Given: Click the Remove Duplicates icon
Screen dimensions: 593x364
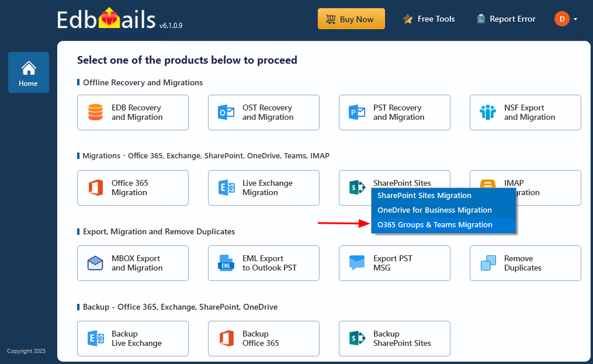Looking at the screenshot, I should pos(488,263).
